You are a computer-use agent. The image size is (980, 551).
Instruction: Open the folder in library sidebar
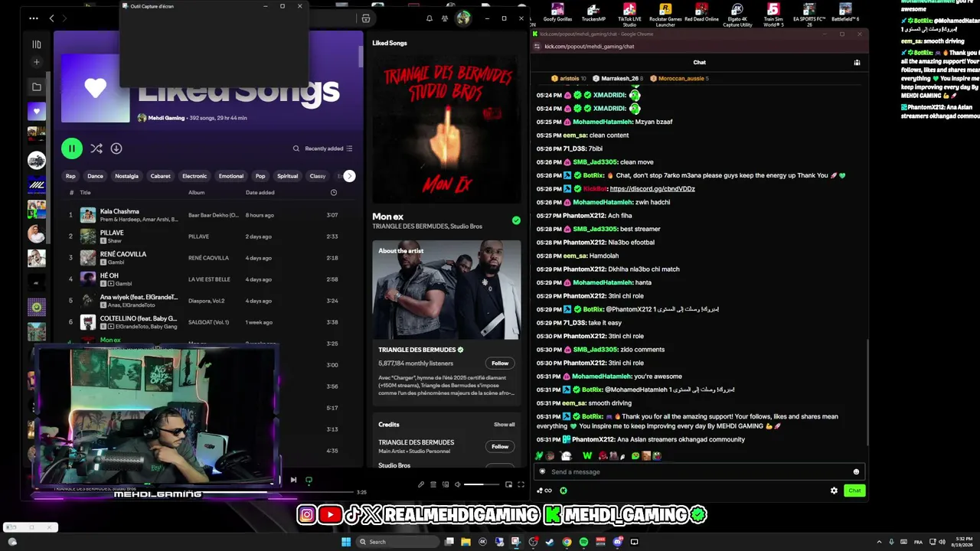pos(36,87)
